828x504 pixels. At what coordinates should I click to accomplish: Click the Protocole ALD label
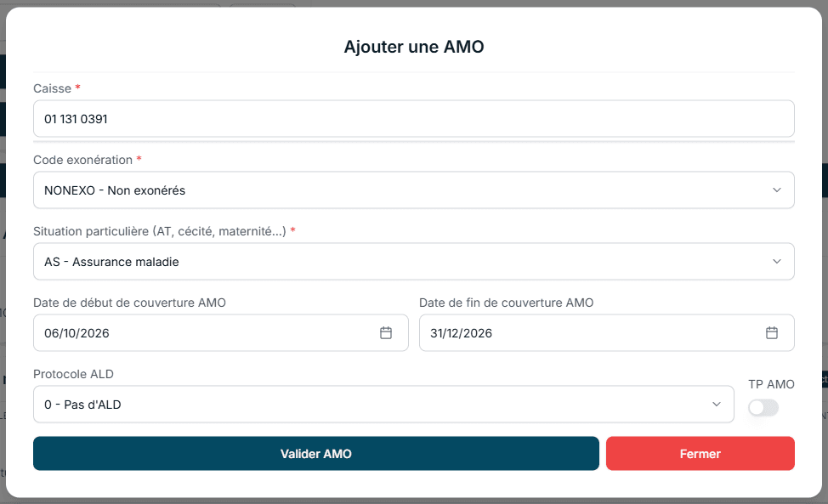pyautogui.click(x=73, y=374)
